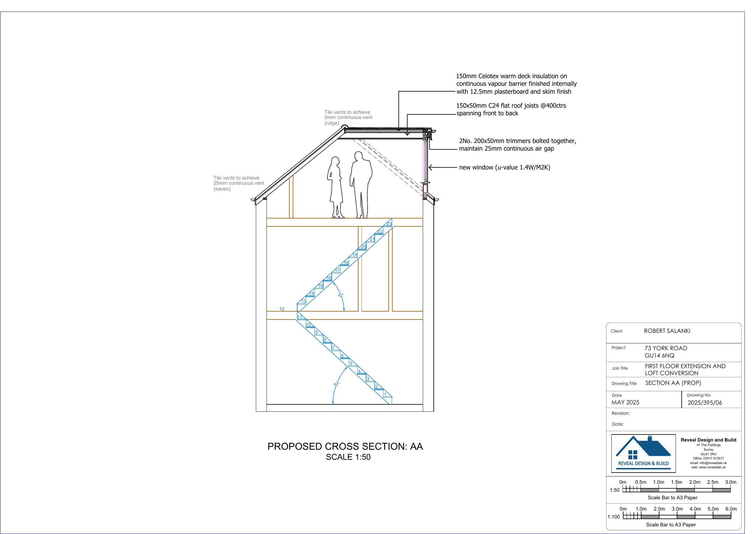Click the ridge tile vents annotation
The image size is (756, 534).
[348, 117]
